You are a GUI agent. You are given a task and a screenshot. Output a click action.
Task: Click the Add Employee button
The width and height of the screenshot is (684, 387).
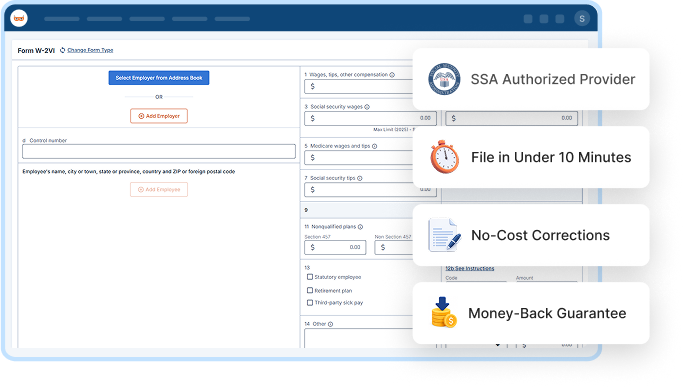click(159, 189)
